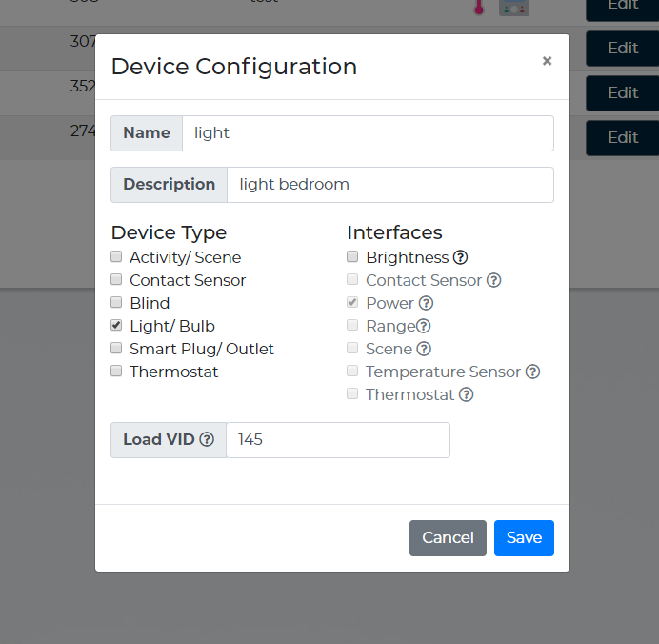
Task: Check the Blind device type option
Action: 116,303
